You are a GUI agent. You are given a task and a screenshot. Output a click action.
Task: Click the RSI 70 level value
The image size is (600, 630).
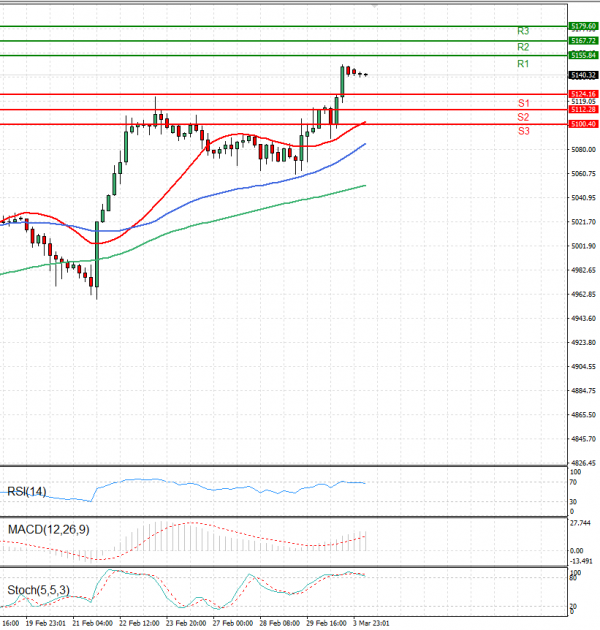(x=573, y=482)
